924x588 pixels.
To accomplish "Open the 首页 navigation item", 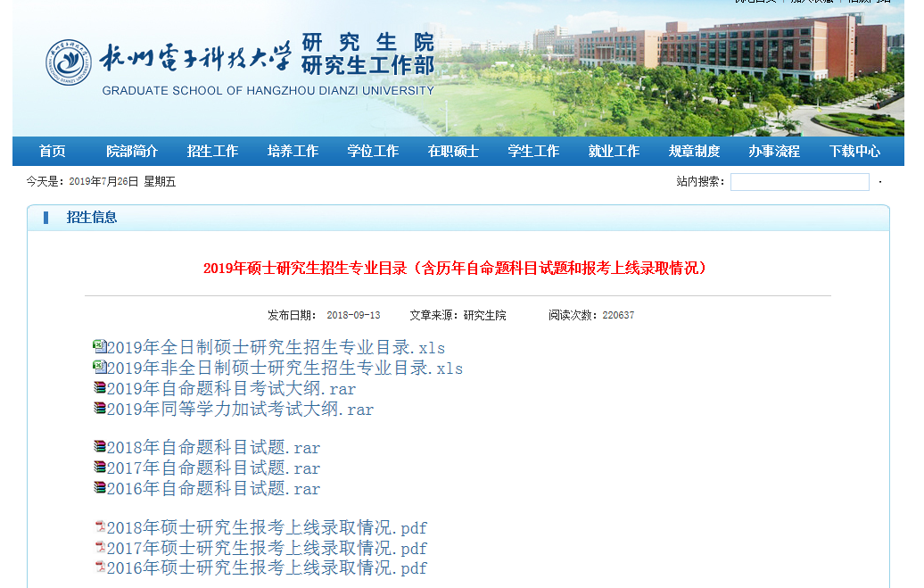I will [53, 151].
